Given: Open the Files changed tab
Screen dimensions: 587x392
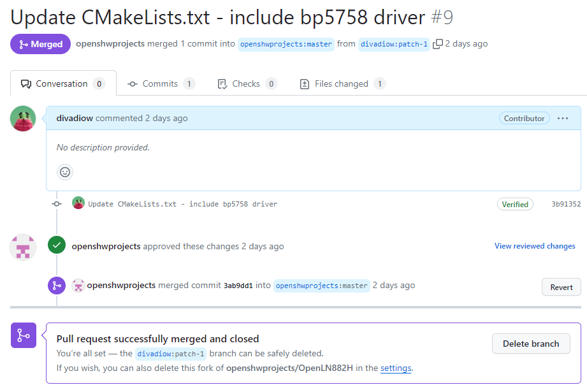Looking at the screenshot, I should (x=342, y=84).
